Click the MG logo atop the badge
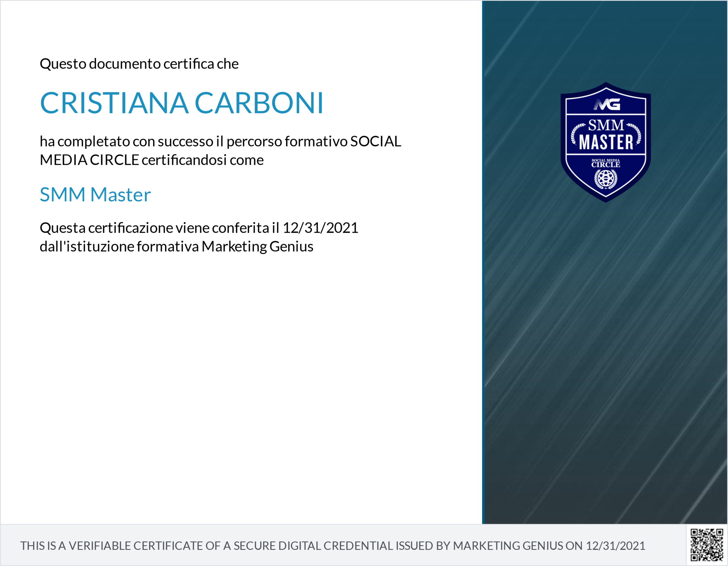The image size is (728, 566). (x=607, y=104)
